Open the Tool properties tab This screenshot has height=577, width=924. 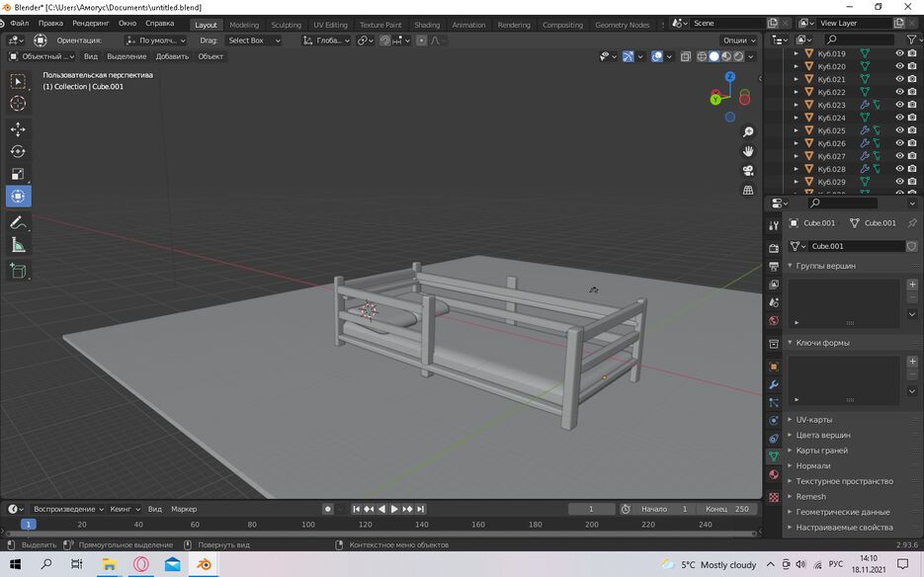774,225
